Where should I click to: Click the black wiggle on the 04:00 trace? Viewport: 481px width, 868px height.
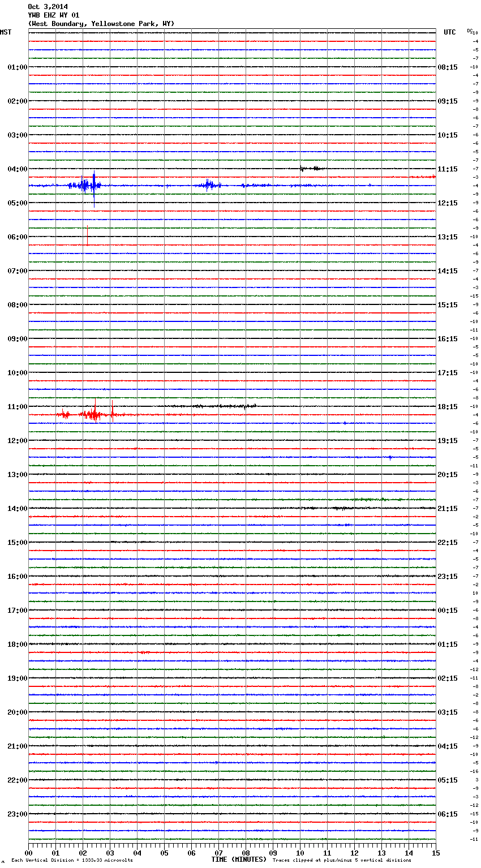tap(312, 168)
